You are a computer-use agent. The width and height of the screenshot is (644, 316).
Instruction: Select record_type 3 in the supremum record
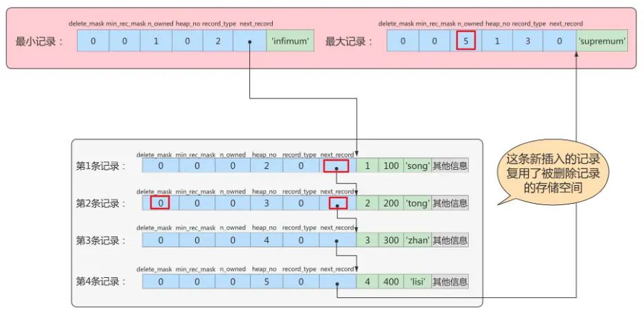tap(530, 41)
